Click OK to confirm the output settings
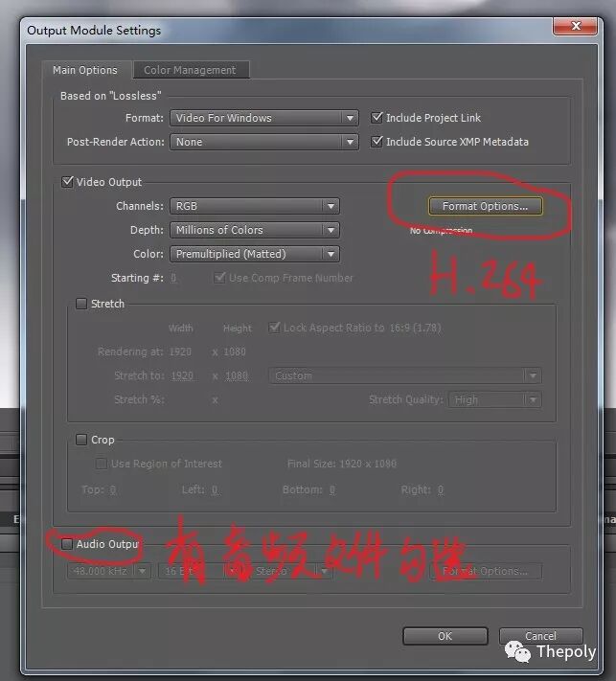Image resolution: width=616 pixels, height=681 pixels. tap(445, 636)
